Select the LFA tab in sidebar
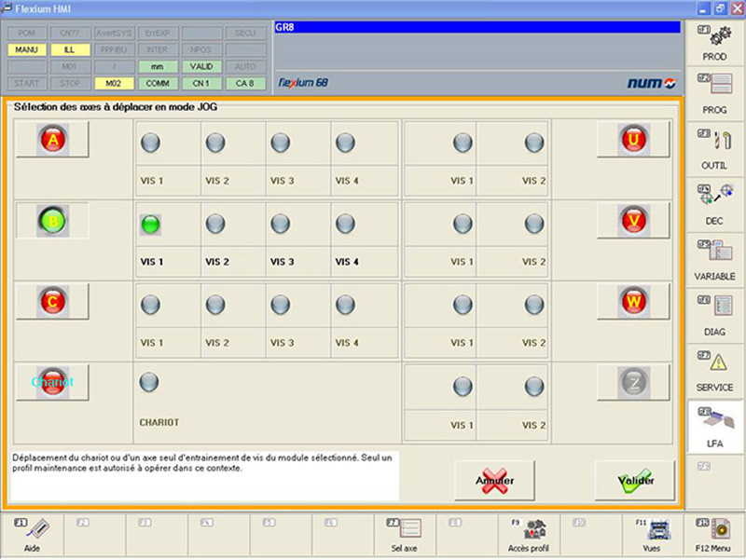The height and width of the screenshot is (560, 746). click(715, 427)
